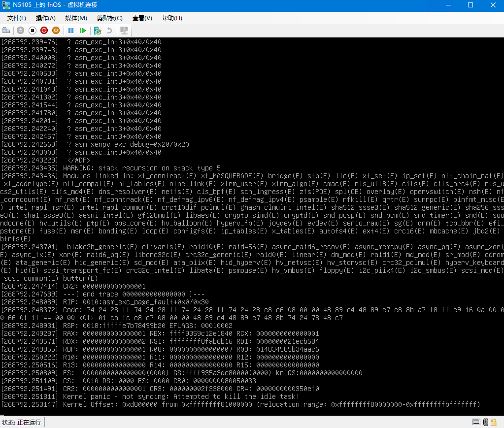This screenshot has height=428, width=504.
Task: Click the 'WARNING: stack recursion on stack type 5' line
Action: 111,168
